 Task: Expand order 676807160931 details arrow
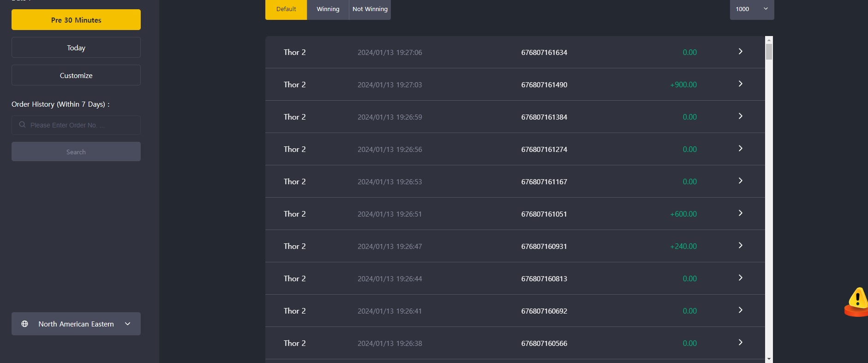(740, 246)
